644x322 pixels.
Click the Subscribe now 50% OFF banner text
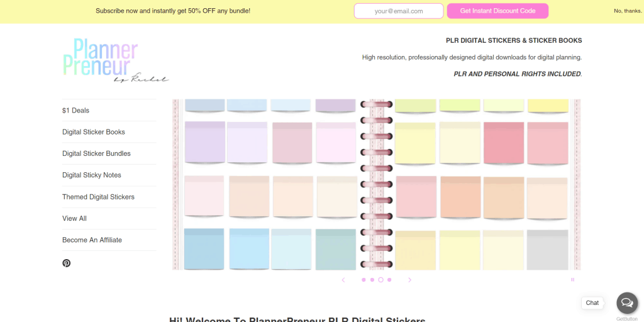click(x=173, y=11)
